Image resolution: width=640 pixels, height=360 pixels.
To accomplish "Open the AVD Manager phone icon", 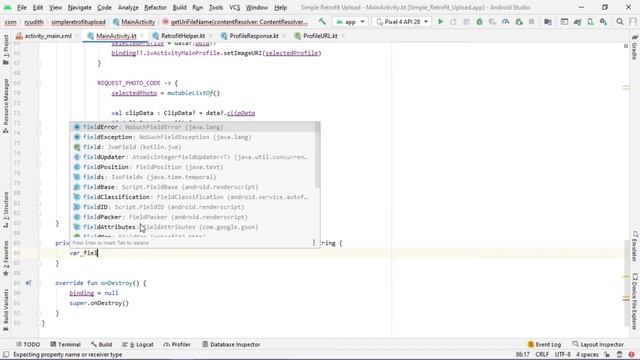I will tap(590, 22).
